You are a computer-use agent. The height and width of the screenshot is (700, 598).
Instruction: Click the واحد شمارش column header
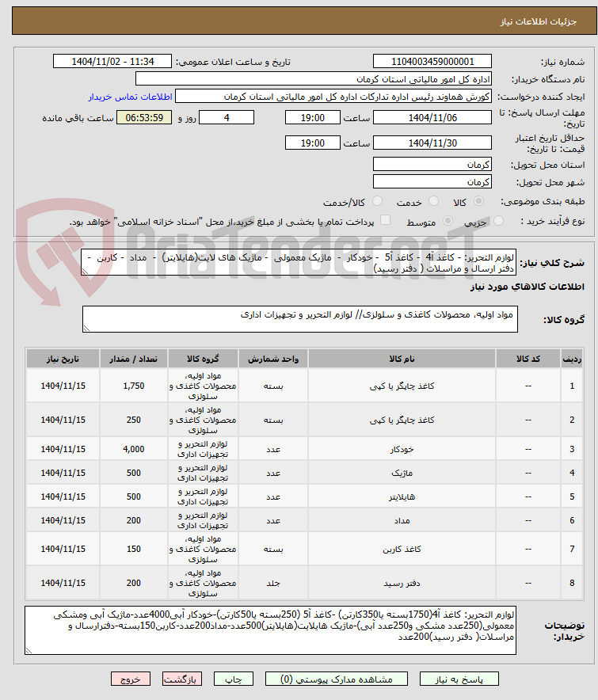click(273, 359)
